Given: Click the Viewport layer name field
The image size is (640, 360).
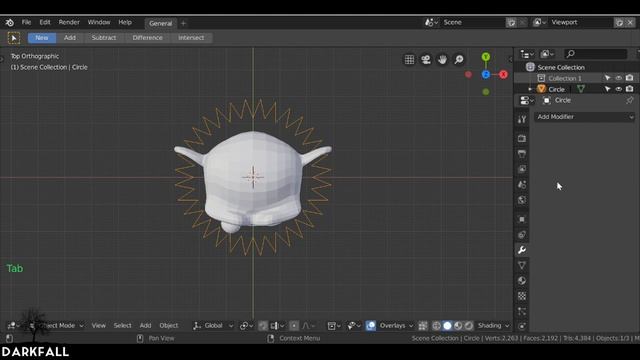Looking at the screenshot, I should point(580,22).
